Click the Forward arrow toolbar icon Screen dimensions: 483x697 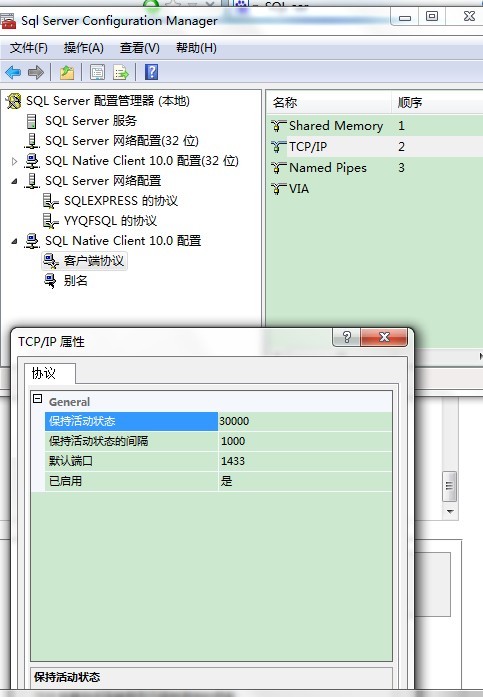(36, 72)
